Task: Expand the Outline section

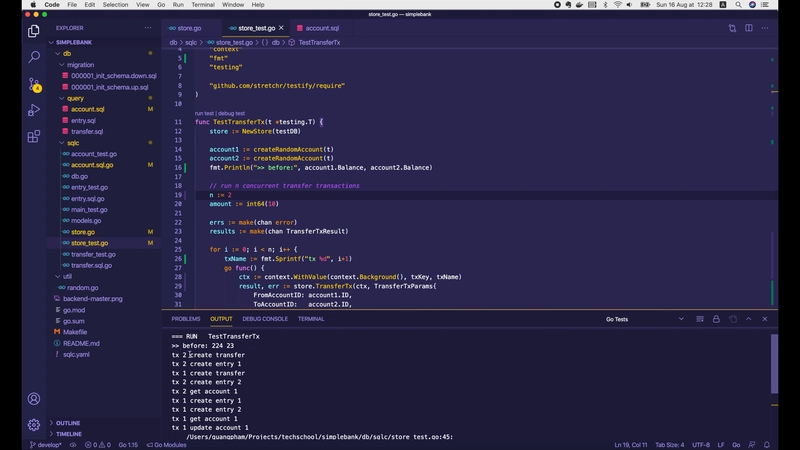Action: [x=68, y=423]
